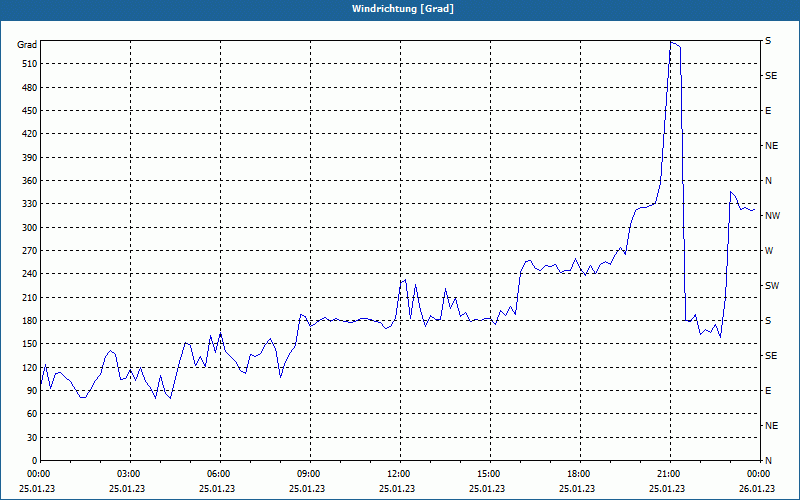The height and width of the screenshot is (500, 800).
Task: Select the "Grad" y-axis unit label
Action: click(27, 45)
